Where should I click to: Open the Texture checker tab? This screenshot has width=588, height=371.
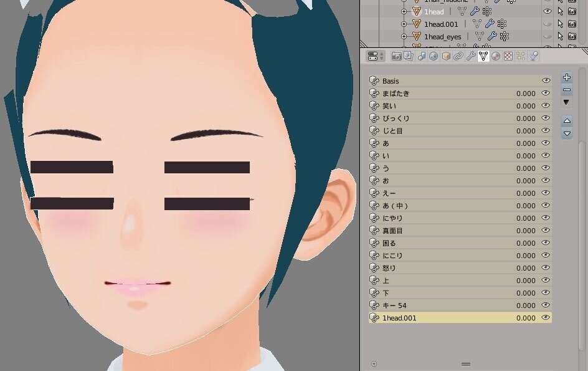[x=508, y=56]
